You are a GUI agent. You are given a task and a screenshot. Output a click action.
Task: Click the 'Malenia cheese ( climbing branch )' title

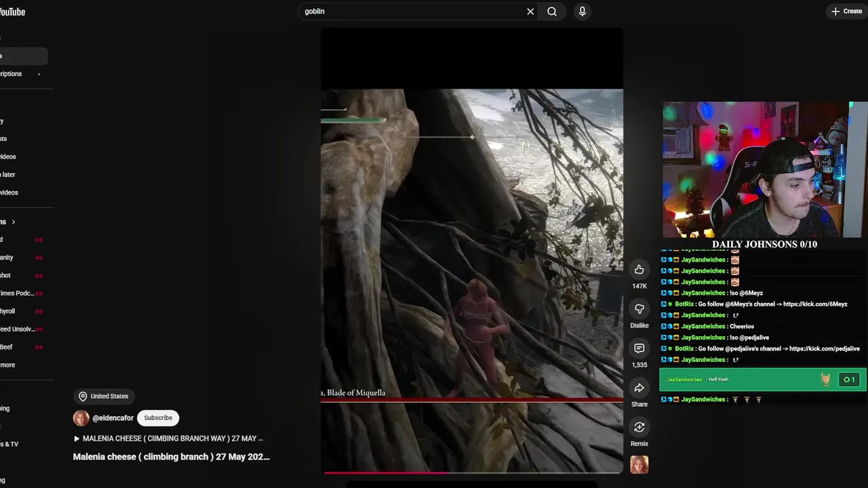click(x=172, y=457)
